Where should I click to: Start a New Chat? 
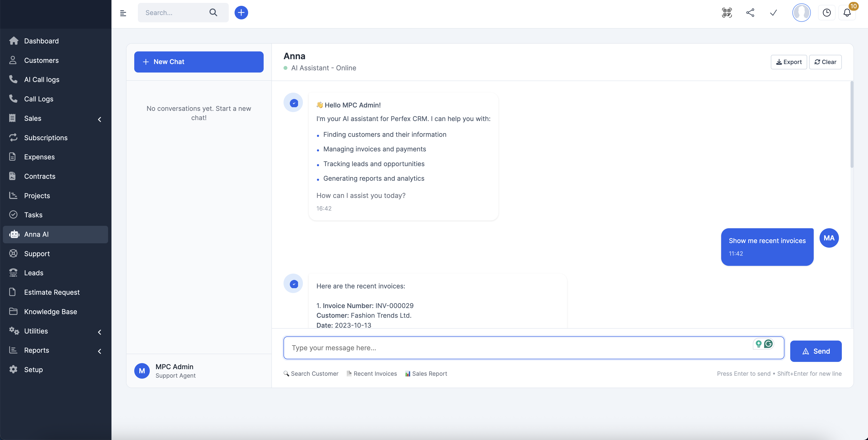click(x=198, y=62)
